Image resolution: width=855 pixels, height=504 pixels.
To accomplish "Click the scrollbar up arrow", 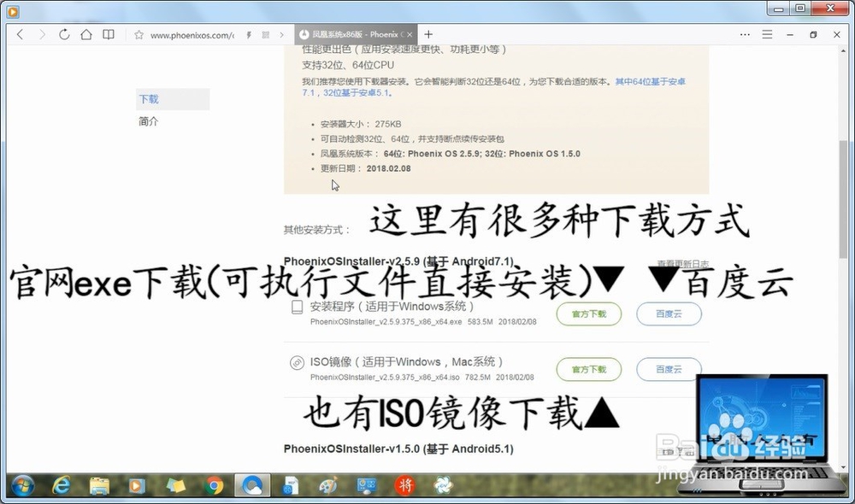I will click(x=844, y=51).
